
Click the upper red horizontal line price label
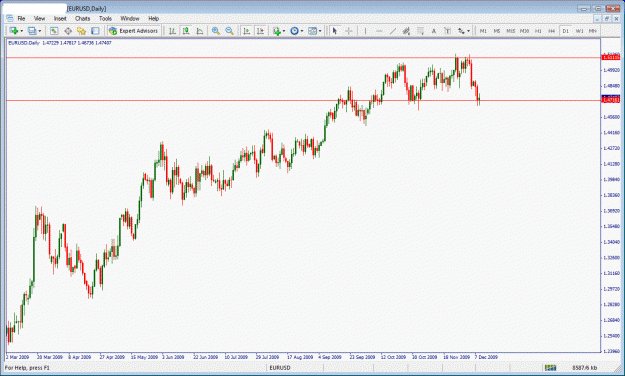(x=611, y=57)
